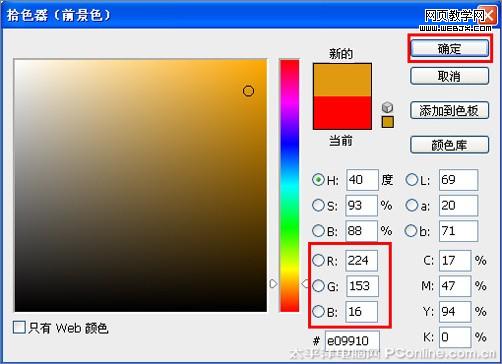Click the 确定 button

(449, 49)
